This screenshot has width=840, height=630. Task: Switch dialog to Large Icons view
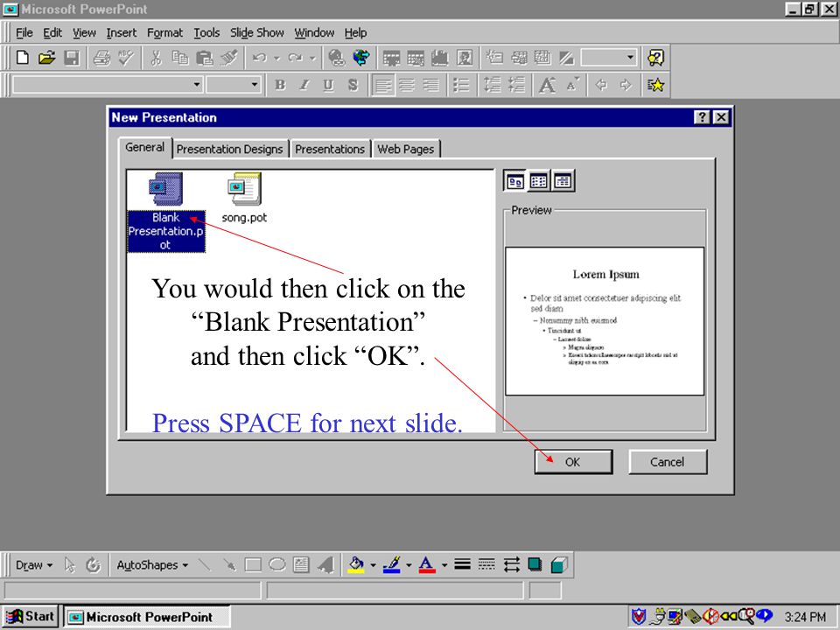point(514,181)
